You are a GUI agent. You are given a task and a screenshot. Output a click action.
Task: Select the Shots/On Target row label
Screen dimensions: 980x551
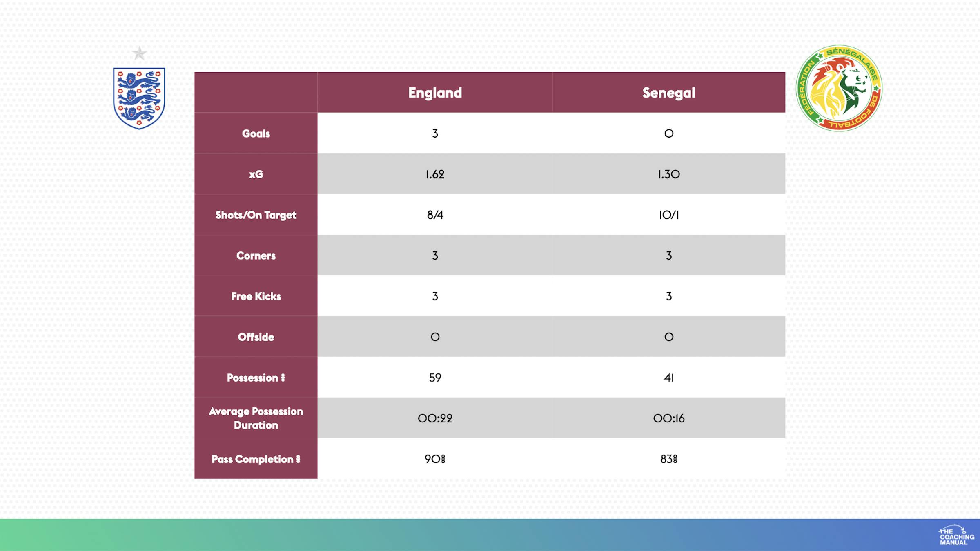[256, 215]
